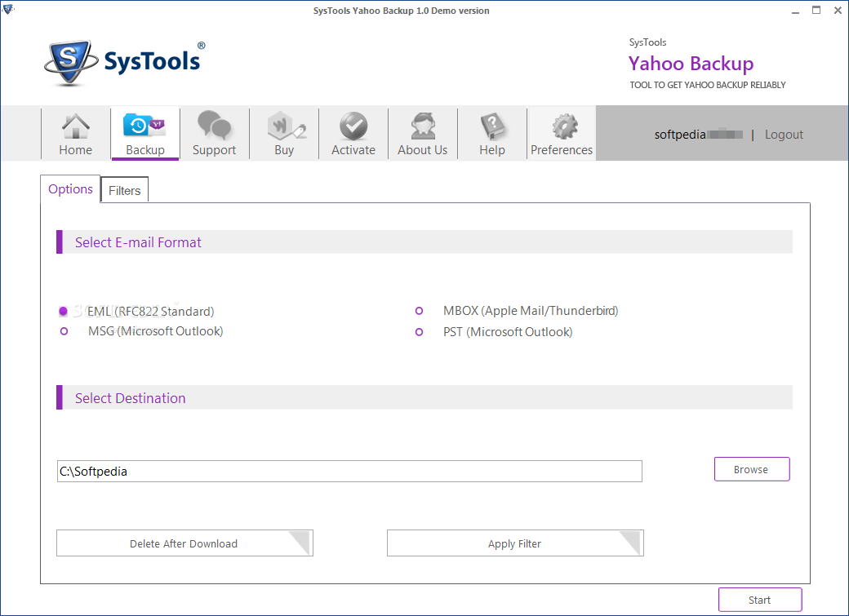849x616 pixels.
Task: Select the Backup toolbar icon
Action: (144, 133)
